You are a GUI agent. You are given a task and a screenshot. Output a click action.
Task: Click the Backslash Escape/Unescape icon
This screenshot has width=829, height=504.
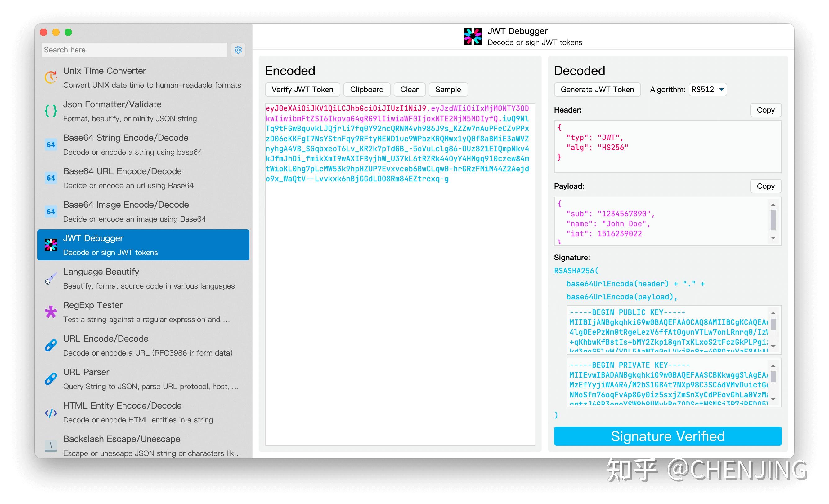click(51, 446)
